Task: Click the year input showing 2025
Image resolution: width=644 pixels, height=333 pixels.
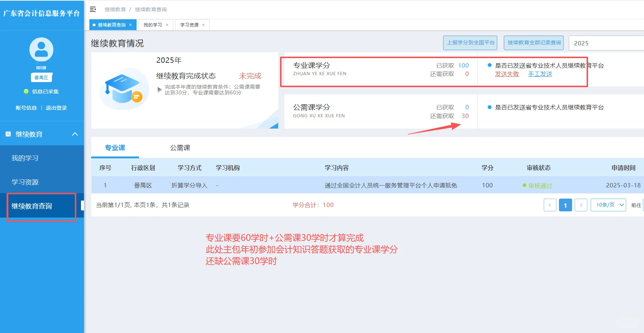Action: click(606, 43)
